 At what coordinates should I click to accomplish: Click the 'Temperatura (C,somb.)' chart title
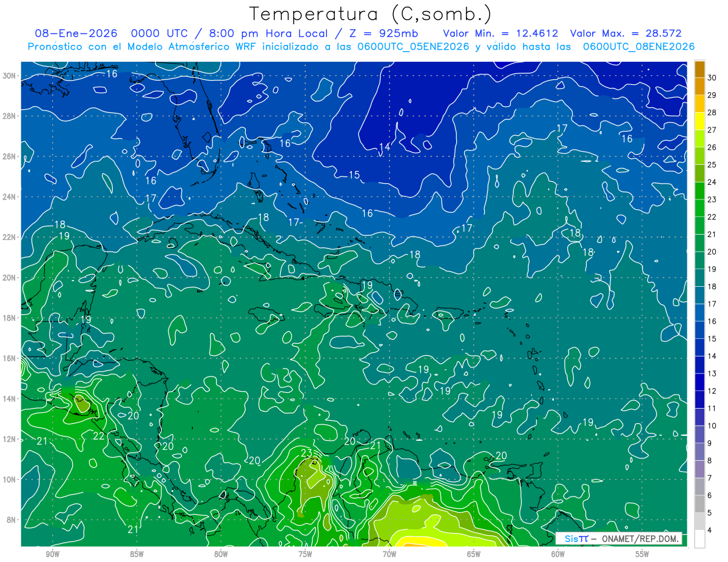point(371,13)
